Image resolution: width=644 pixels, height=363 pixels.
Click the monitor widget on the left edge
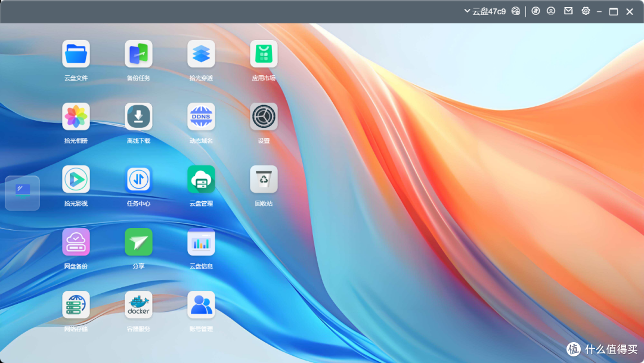coord(22,193)
